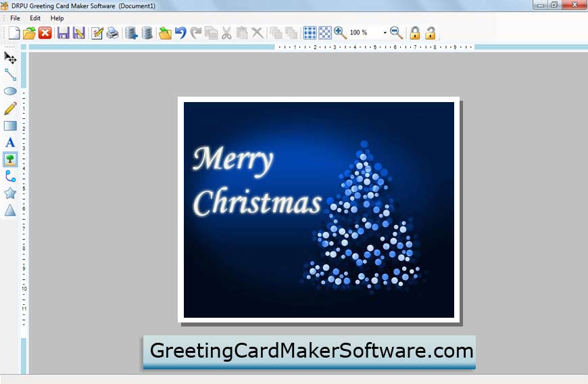
Task: Click the plain gray database icon
Action: coord(147,33)
